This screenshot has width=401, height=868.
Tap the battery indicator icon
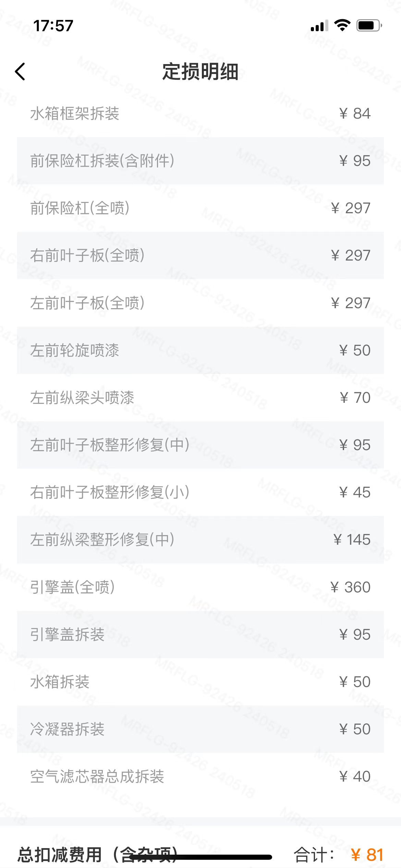[x=369, y=25]
